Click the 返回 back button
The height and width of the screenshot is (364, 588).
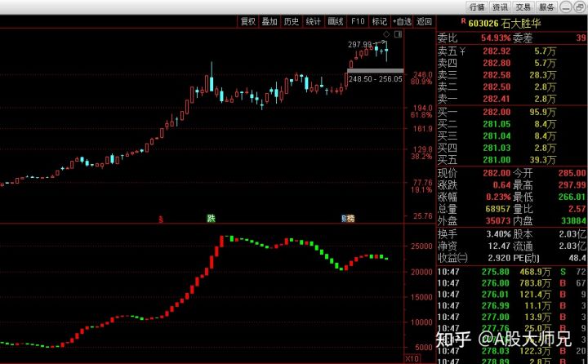[x=424, y=22]
